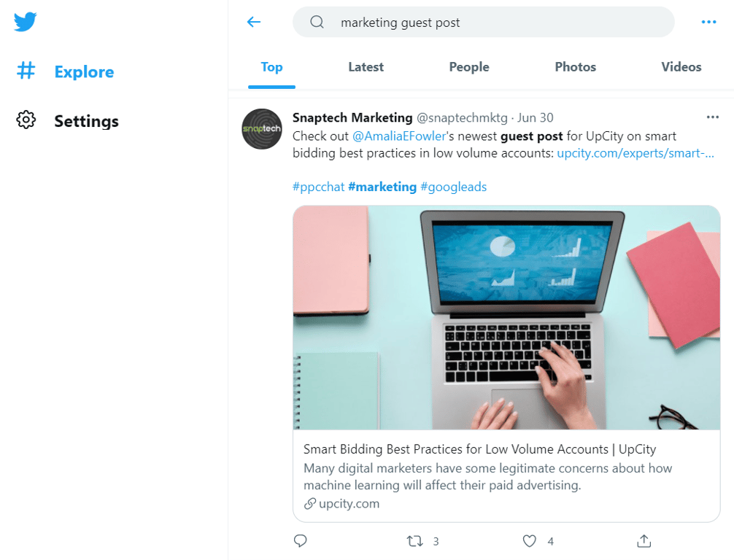Screen dimensions: 734x560
Task: Open the Videos search results
Action: pyautogui.click(x=681, y=66)
